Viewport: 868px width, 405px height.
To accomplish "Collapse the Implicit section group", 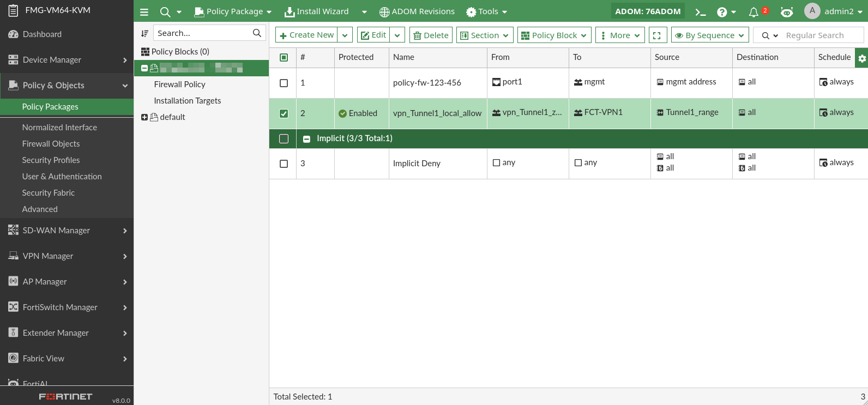I will click(307, 138).
